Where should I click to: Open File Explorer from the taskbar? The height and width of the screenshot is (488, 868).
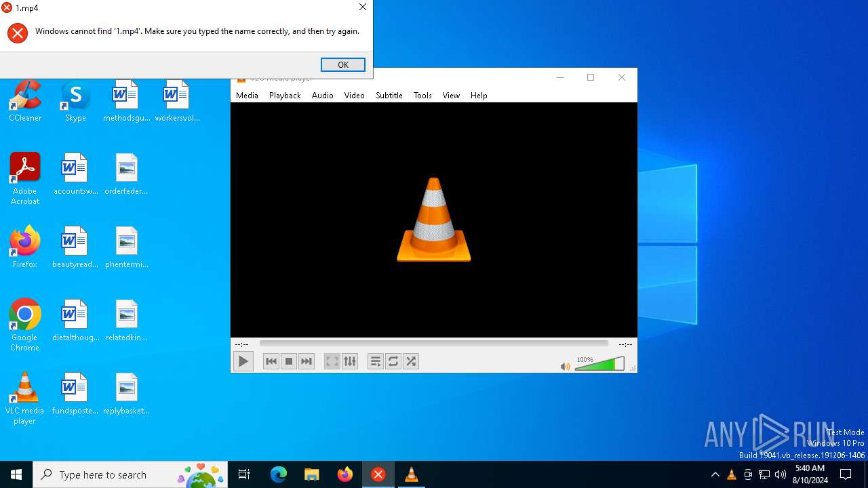pos(311,474)
